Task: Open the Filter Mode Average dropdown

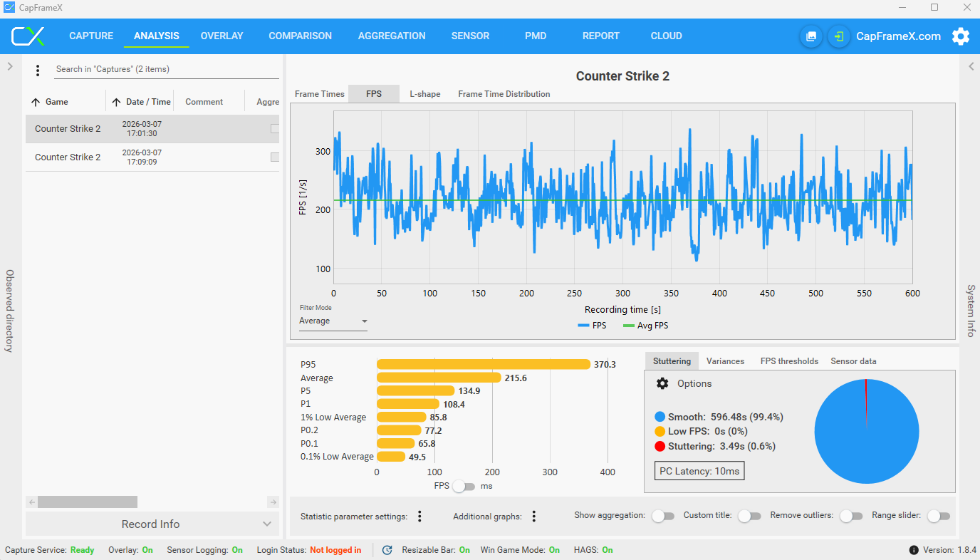Action: (333, 321)
